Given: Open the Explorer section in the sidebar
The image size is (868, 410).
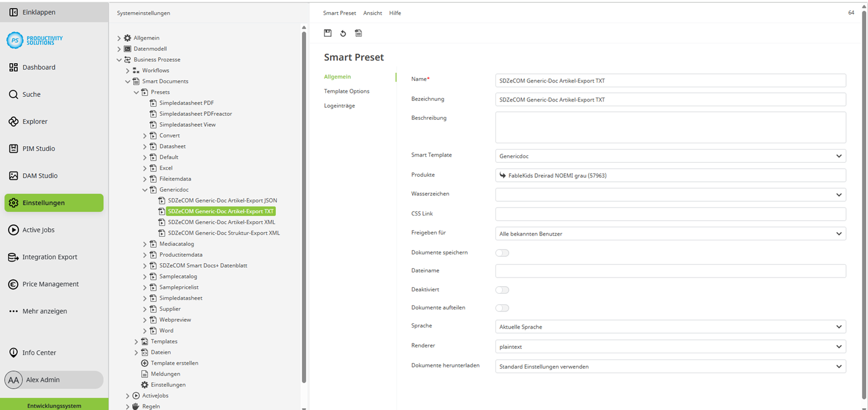Looking at the screenshot, I should (36, 121).
